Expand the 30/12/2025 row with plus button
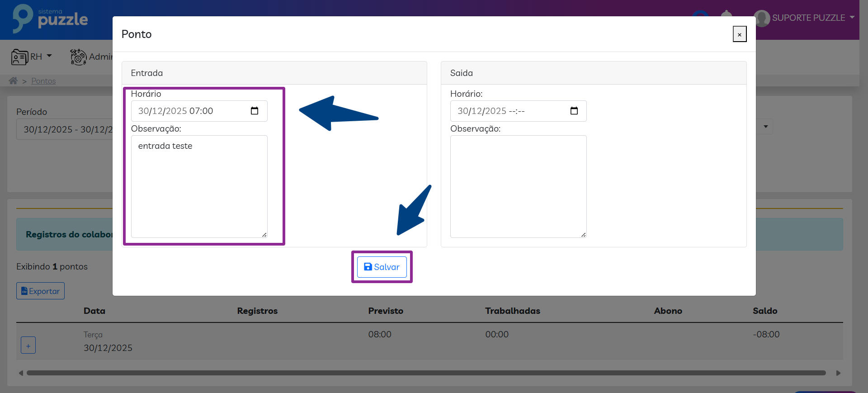868x393 pixels. (x=28, y=346)
